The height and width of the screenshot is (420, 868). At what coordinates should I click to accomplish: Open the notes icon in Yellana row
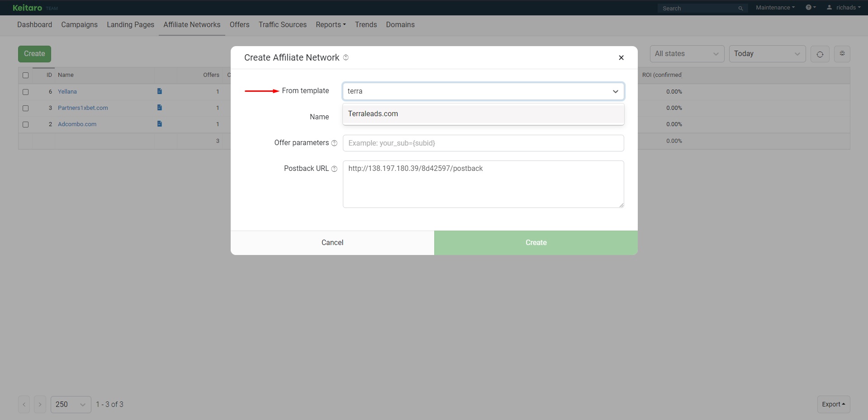coord(159,91)
